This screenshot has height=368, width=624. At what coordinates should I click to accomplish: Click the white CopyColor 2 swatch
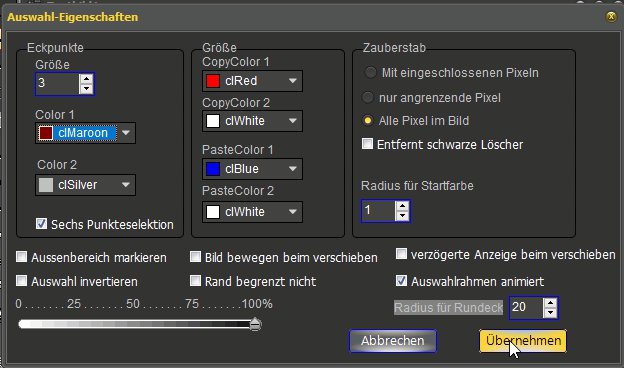[x=213, y=121]
